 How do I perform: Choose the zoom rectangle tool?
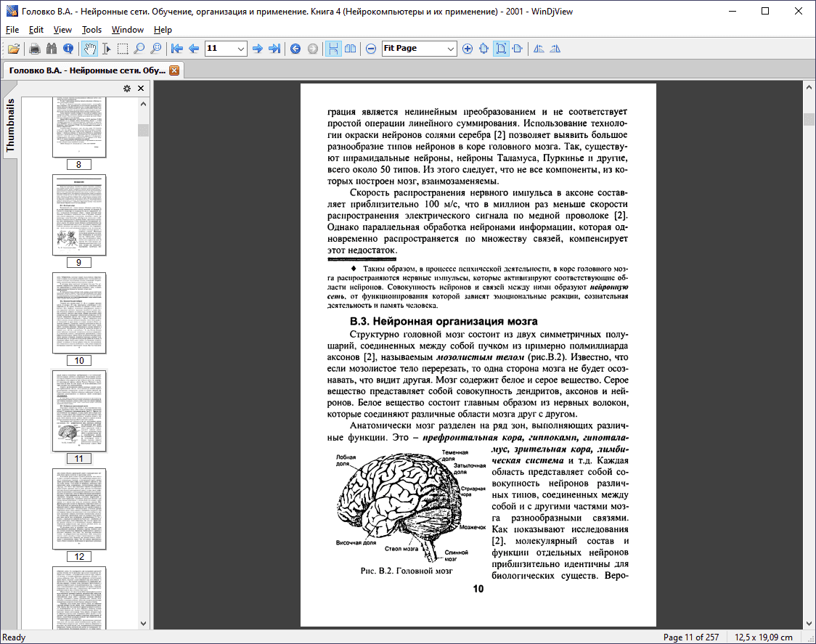(155, 49)
